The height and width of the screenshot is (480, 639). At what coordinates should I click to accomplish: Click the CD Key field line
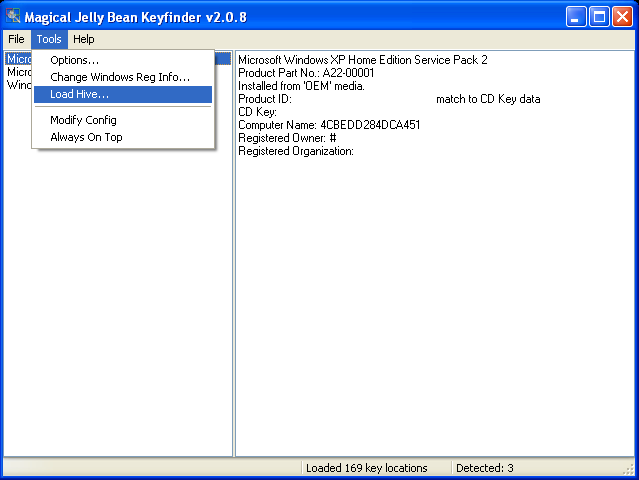coord(258,112)
